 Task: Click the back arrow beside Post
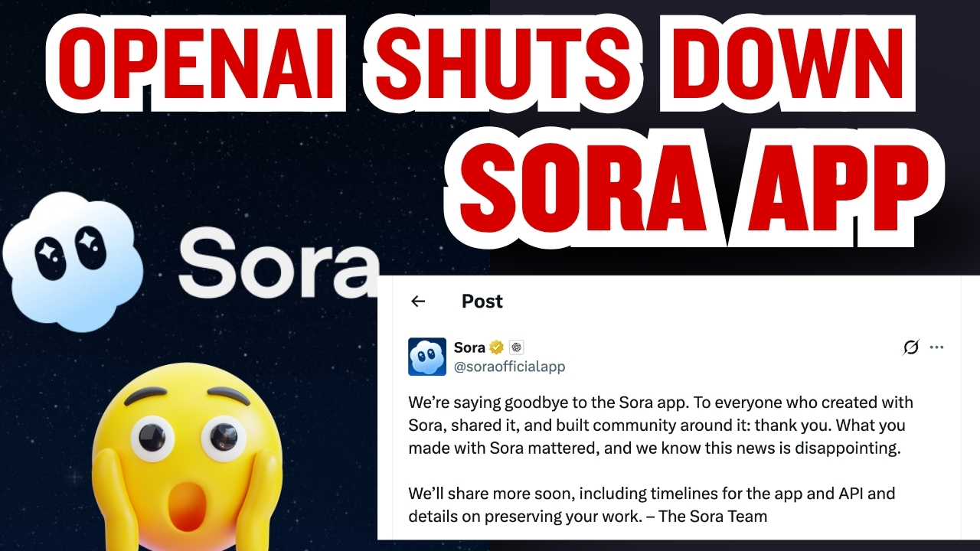tap(418, 302)
